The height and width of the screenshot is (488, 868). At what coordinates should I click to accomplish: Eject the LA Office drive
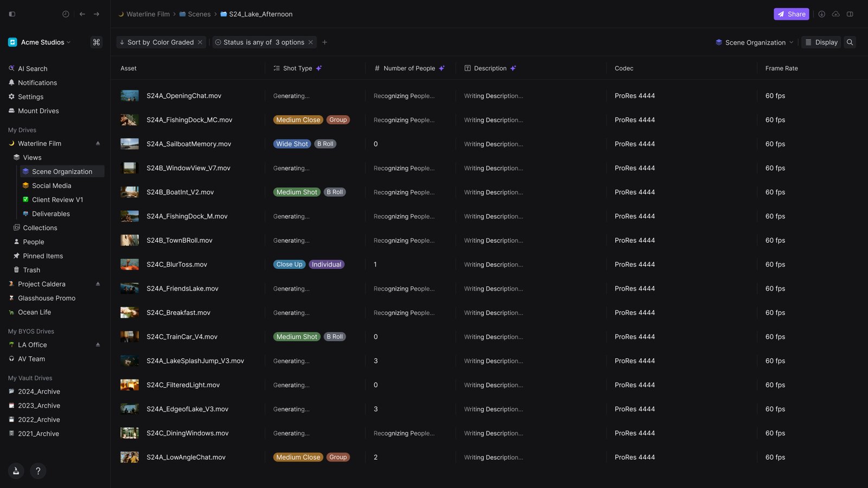(x=98, y=344)
